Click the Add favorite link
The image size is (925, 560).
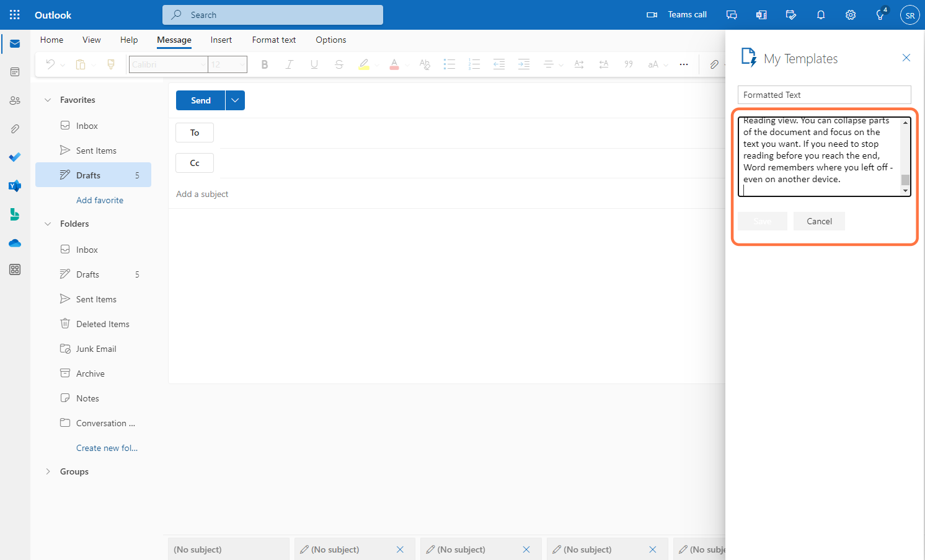pyautogui.click(x=100, y=200)
